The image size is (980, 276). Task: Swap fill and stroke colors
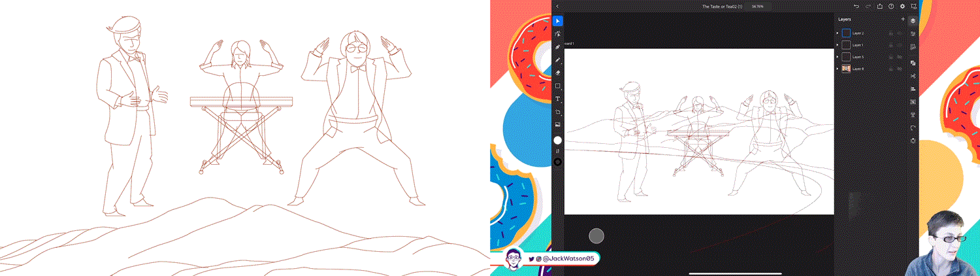click(x=558, y=151)
